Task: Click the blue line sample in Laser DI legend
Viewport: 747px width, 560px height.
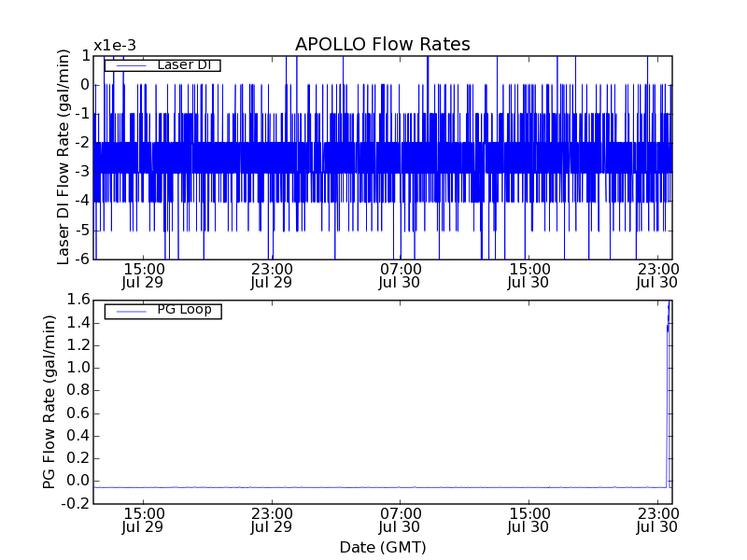Action: (x=131, y=65)
